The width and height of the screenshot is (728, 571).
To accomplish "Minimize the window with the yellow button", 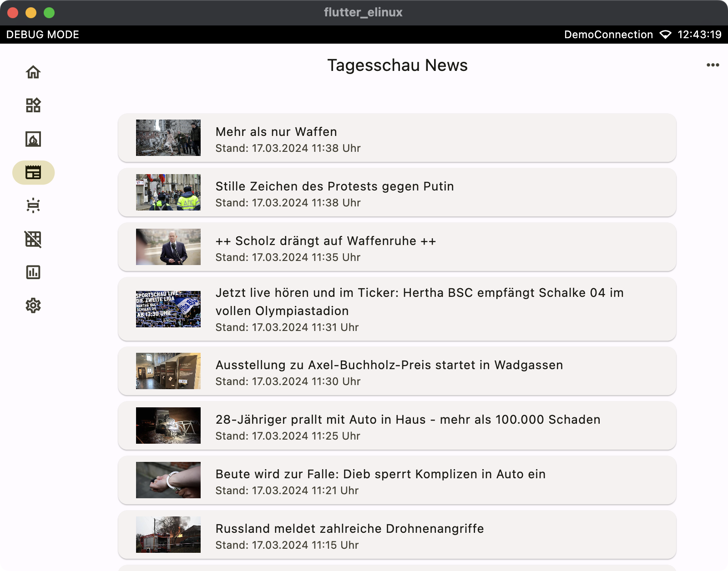I will click(31, 13).
